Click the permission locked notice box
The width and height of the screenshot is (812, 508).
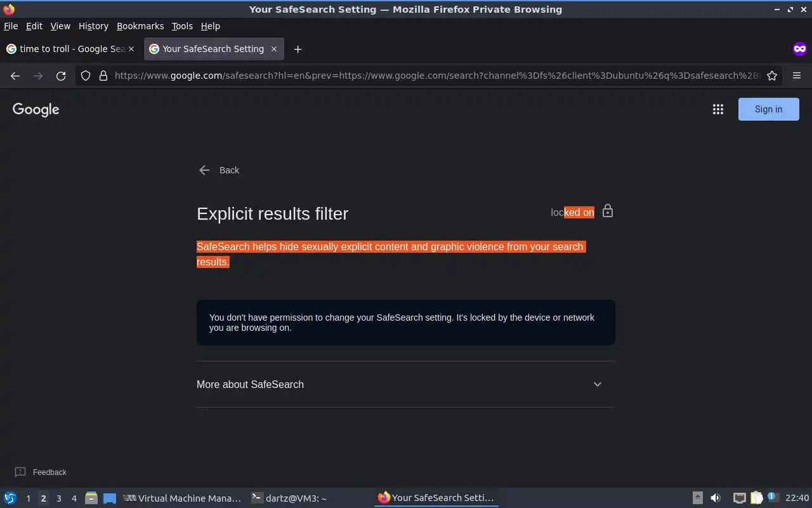click(x=406, y=323)
